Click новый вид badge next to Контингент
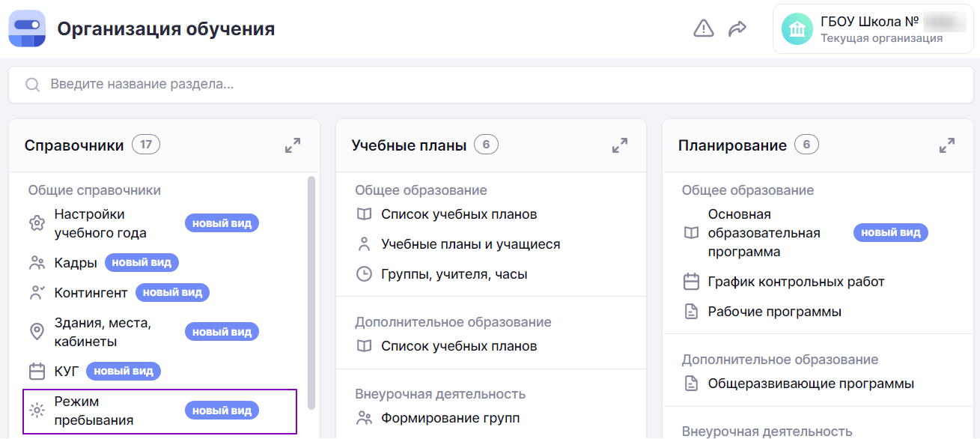This screenshot has height=439, width=980. (172, 293)
